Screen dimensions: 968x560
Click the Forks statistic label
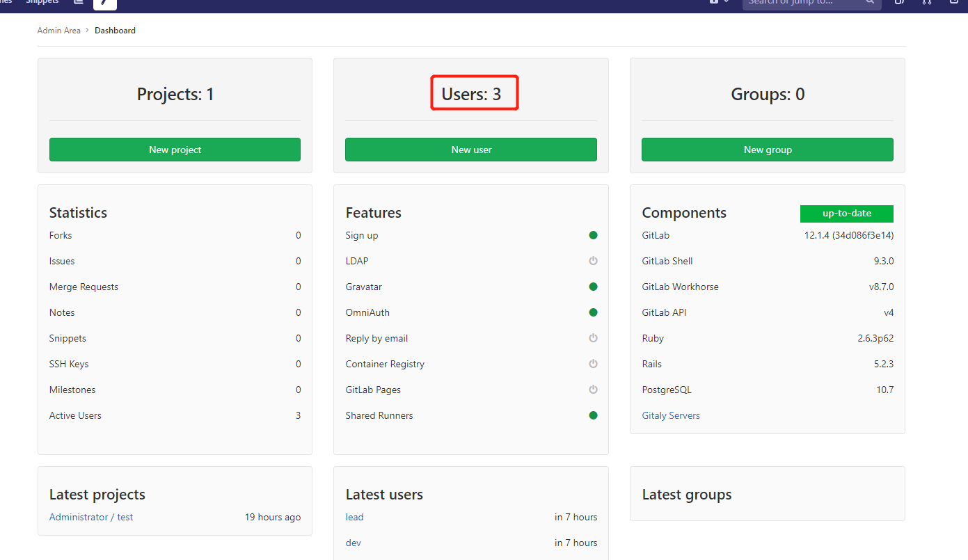coord(61,235)
